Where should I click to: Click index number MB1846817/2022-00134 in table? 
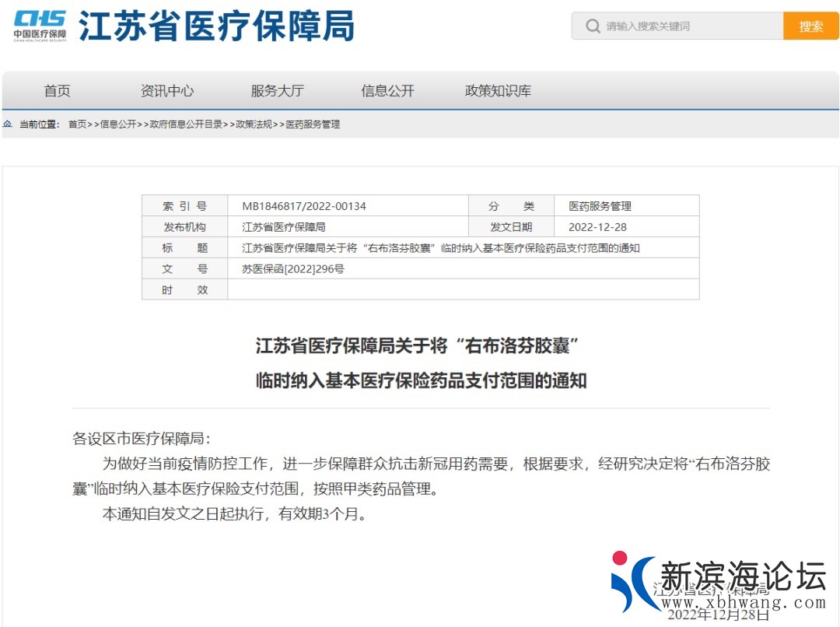click(x=304, y=206)
